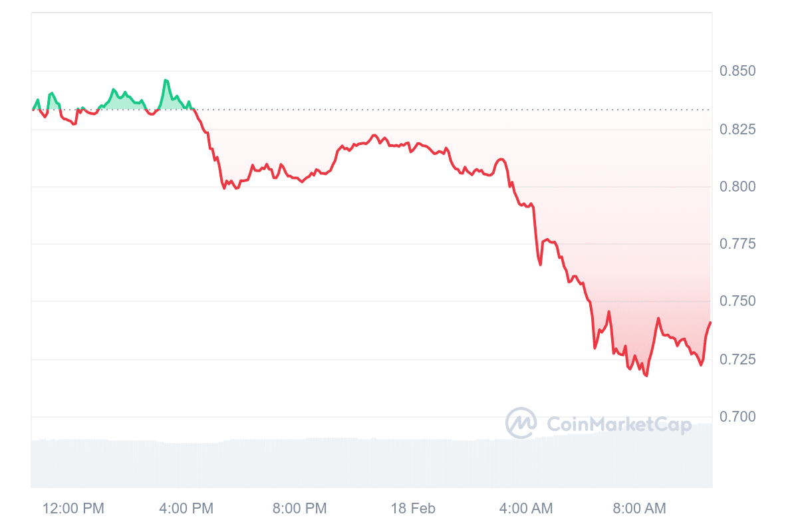798x532 pixels.
Task: Click the 8:00 AM time axis label
Action: point(638,509)
